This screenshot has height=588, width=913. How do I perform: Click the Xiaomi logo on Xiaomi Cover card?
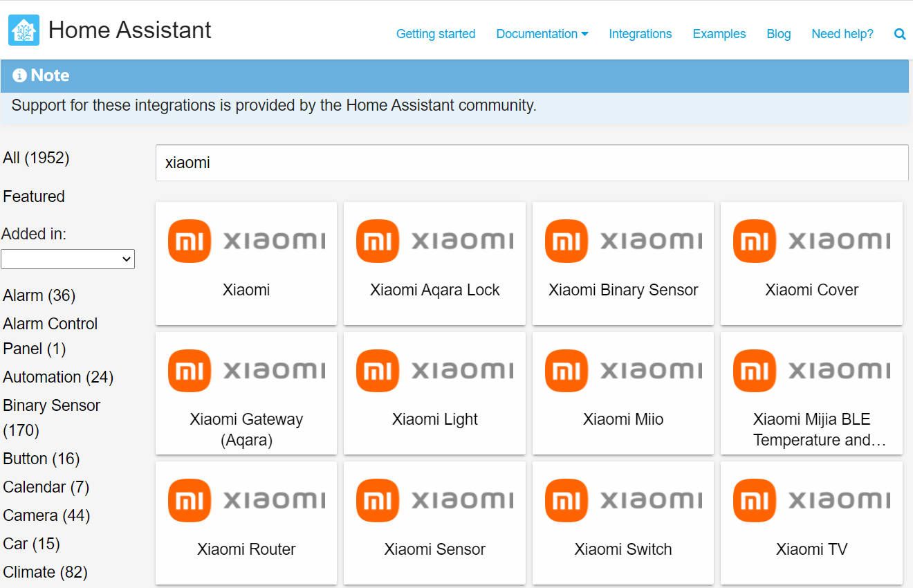[x=811, y=241]
